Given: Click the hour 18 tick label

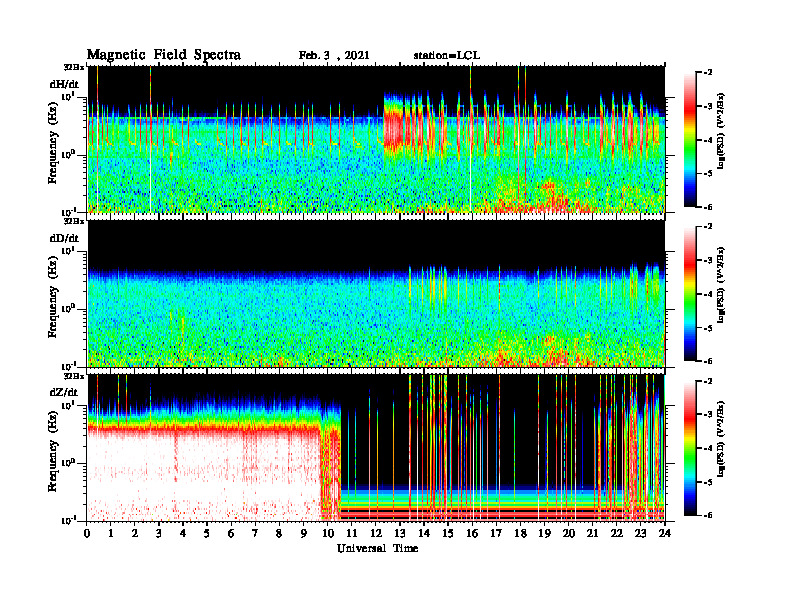Looking at the screenshot, I should click(x=520, y=533).
